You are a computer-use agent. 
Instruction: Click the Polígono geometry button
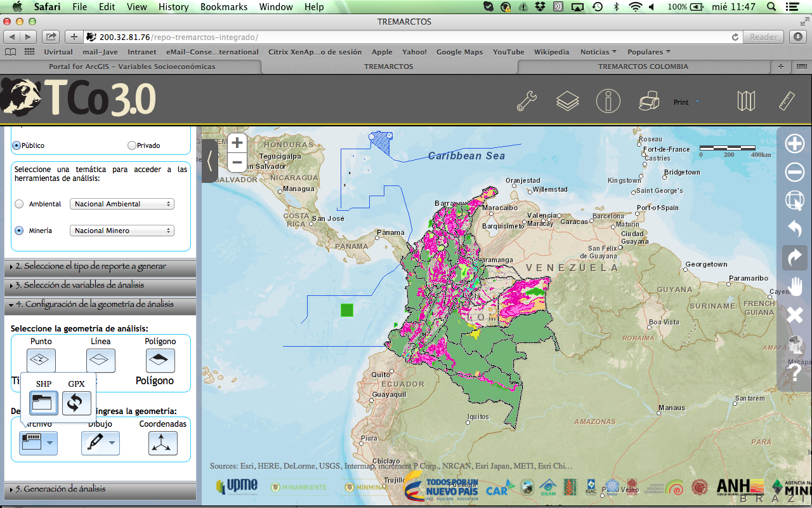pos(160,361)
